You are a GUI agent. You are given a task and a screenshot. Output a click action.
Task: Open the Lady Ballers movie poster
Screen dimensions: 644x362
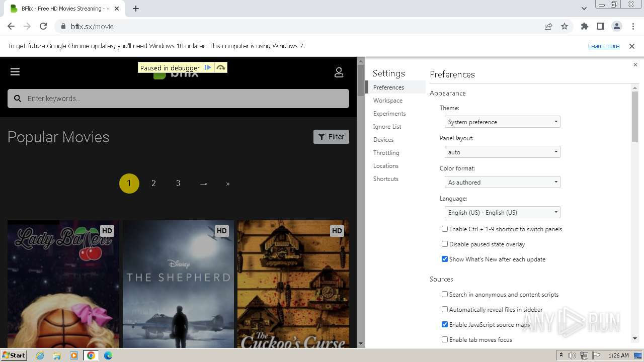pos(63,284)
